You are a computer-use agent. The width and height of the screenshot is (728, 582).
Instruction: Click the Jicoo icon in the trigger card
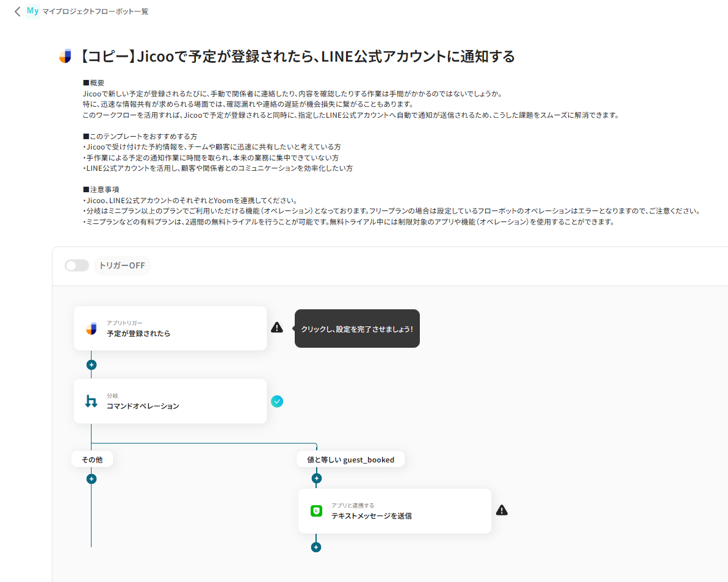click(x=92, y=329)
